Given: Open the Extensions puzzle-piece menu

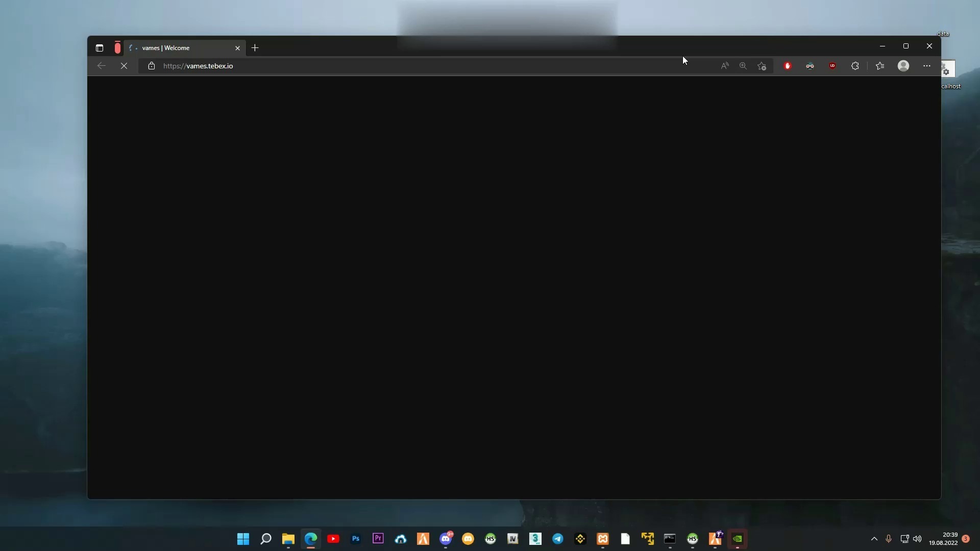Looking at the screenshot, I should [855, 66].
